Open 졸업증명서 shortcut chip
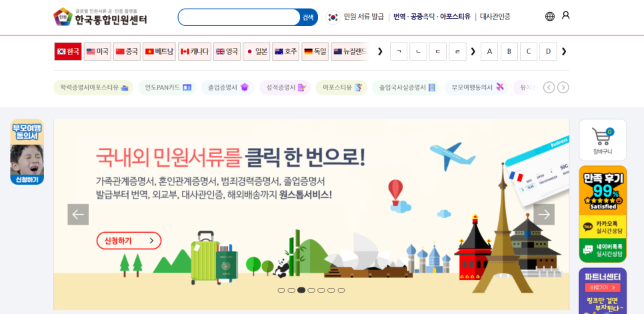 [227, 87]
